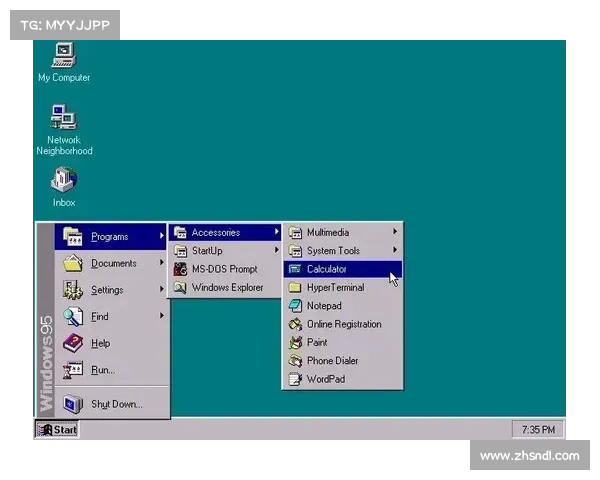The width and height of the screenshot is (600, 480).
Task: Select the Accessories label text
Action: tap(216, 232)
